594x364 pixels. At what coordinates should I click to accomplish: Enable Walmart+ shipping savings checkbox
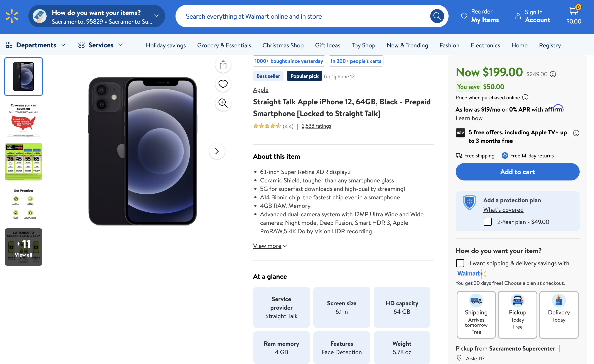[460, 263]
